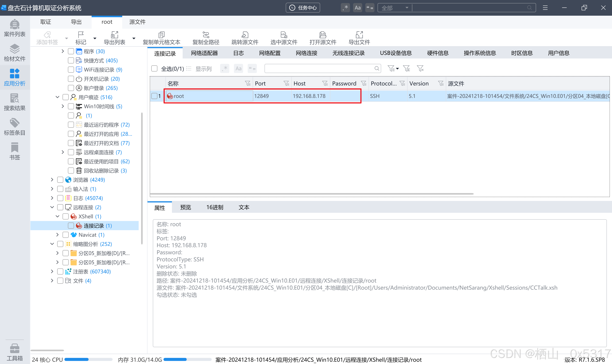Tick the 回收站删除记录 checkbox
The height and width of the screenshot is (364, 612).
point(71,171)
